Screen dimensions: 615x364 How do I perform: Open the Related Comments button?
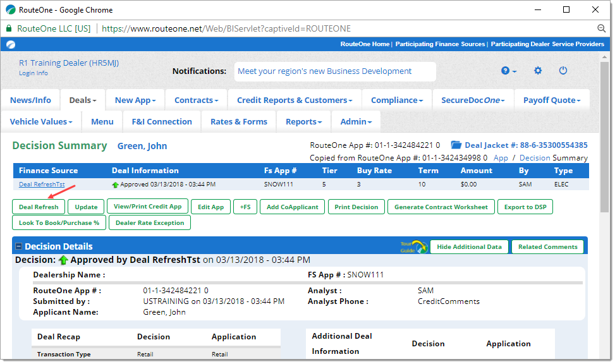(547, 246)
